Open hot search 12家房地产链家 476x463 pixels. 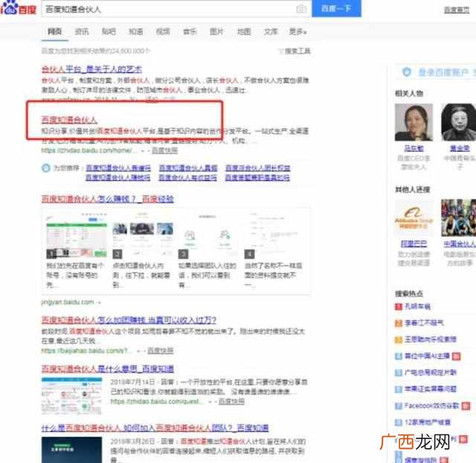[x=428, y=422]
